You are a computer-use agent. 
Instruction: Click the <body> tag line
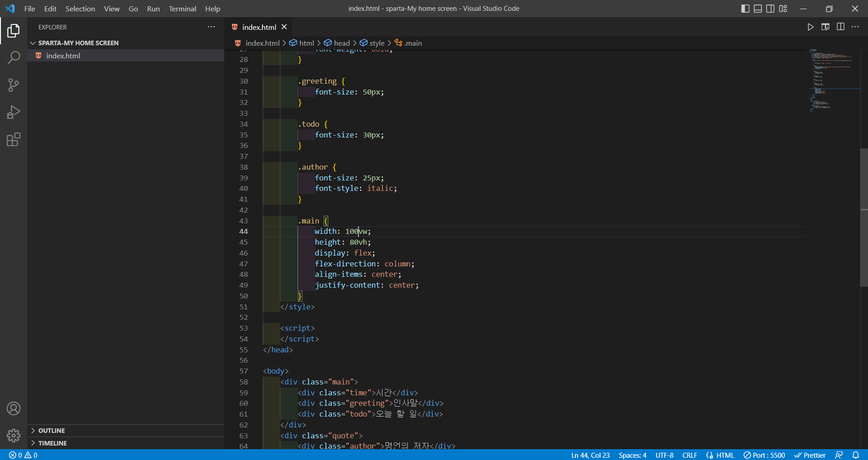[276, 371]
